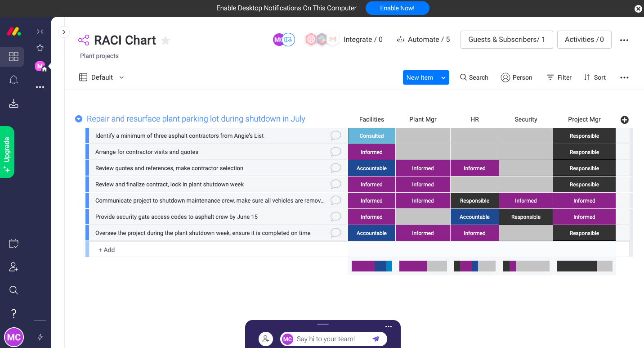Dismiss the desktop notifications banner
This screenshot has height=348, width=644.
638,9
